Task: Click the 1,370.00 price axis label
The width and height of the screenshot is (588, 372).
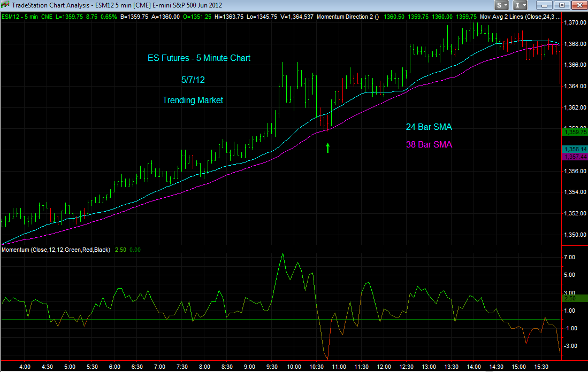Action: [575, 22]
